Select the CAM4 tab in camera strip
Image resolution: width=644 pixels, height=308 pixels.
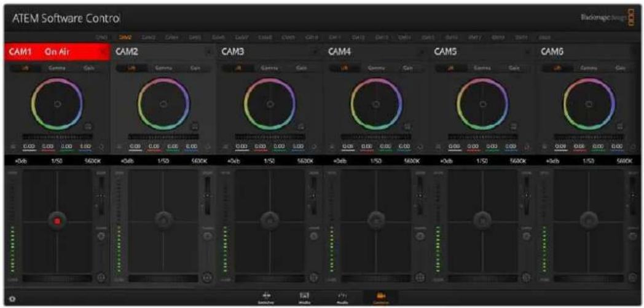point(171,38)
